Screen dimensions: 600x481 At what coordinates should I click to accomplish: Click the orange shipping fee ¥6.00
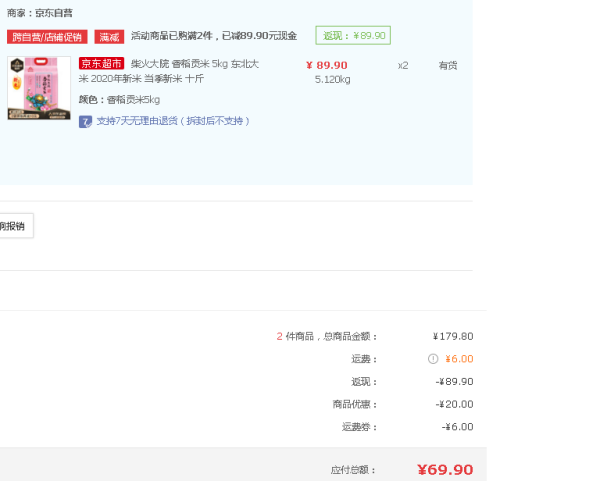459,359
